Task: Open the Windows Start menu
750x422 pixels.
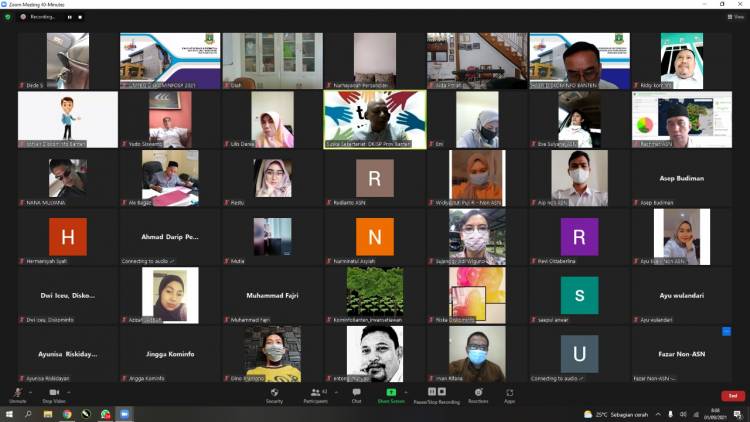Action: (9, 414)
